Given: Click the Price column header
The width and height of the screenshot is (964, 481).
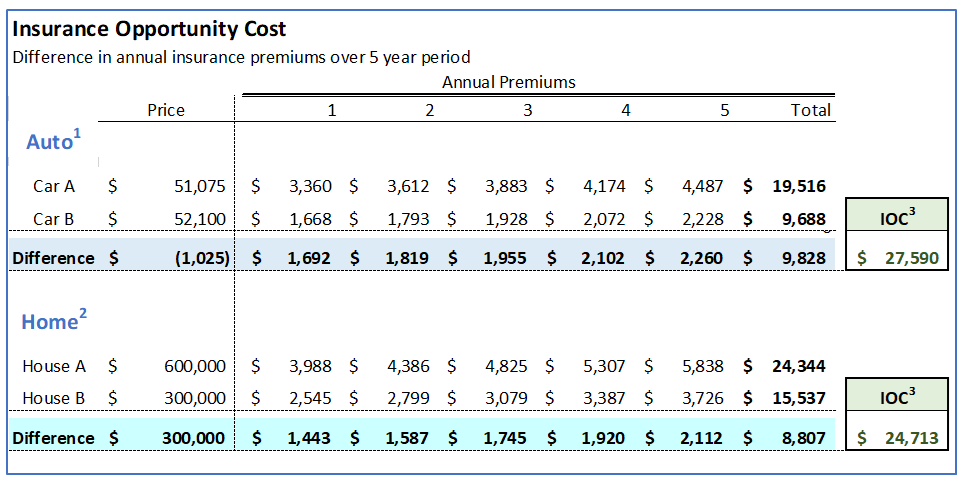Looking at the screenshot, I should (165, 110).
